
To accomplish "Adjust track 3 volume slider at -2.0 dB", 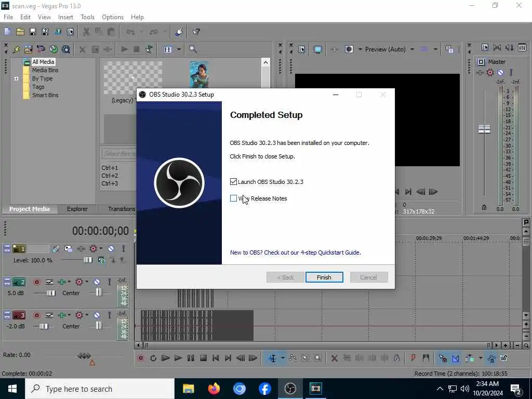I will pyautogui.click(x=44, y=326).
